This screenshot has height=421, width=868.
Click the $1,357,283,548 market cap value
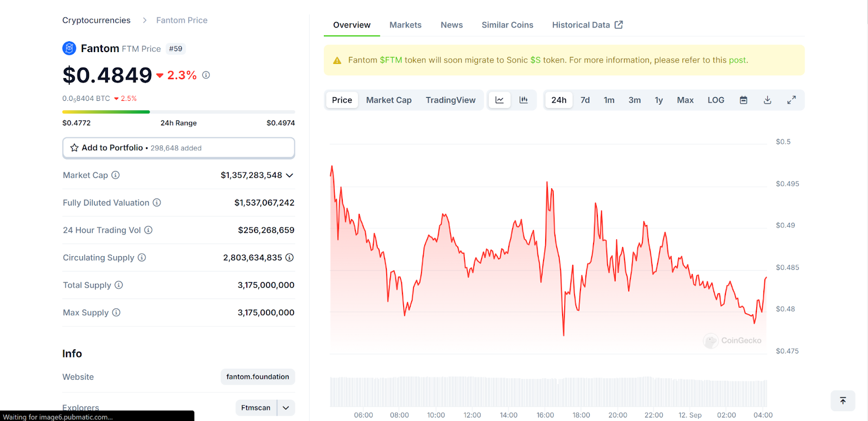coord(251,175)
